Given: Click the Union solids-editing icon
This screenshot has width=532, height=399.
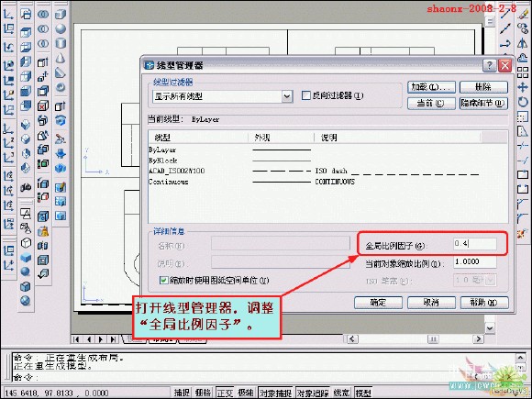Looking at the screenshot, I should pos(43,14).
